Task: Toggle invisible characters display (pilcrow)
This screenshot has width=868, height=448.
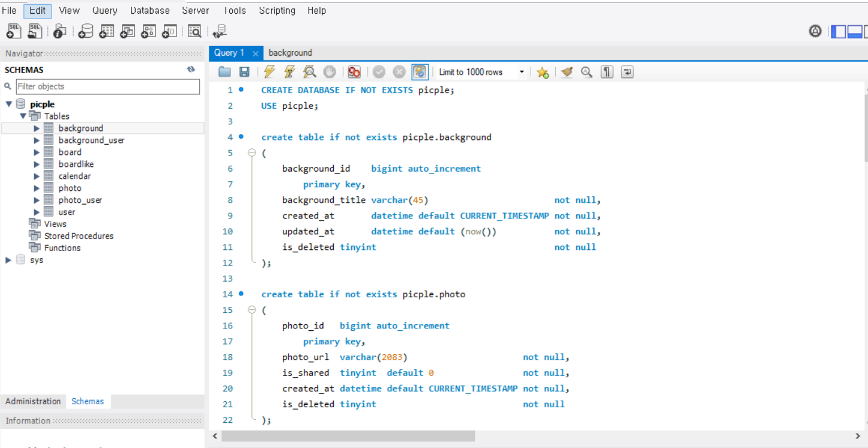Action: tap(607, 72)
